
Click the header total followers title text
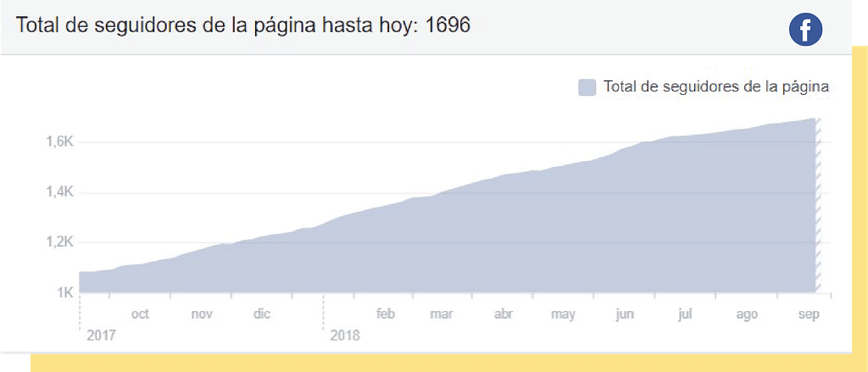click(x=242, y=25)
